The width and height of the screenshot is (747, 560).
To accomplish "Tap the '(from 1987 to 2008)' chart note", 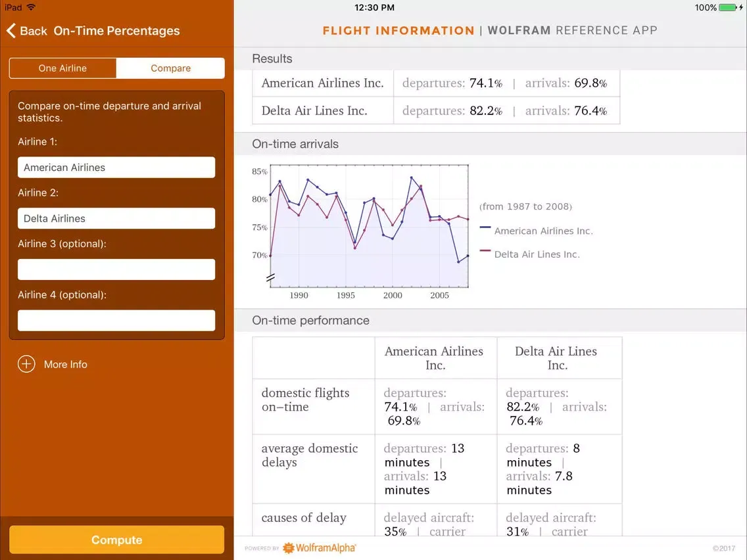I will [525, 206].
